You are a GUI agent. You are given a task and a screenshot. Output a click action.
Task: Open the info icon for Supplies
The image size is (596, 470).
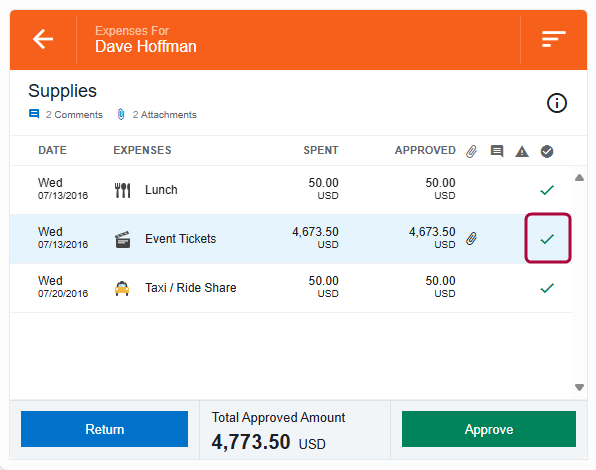[x=556, y=103]
